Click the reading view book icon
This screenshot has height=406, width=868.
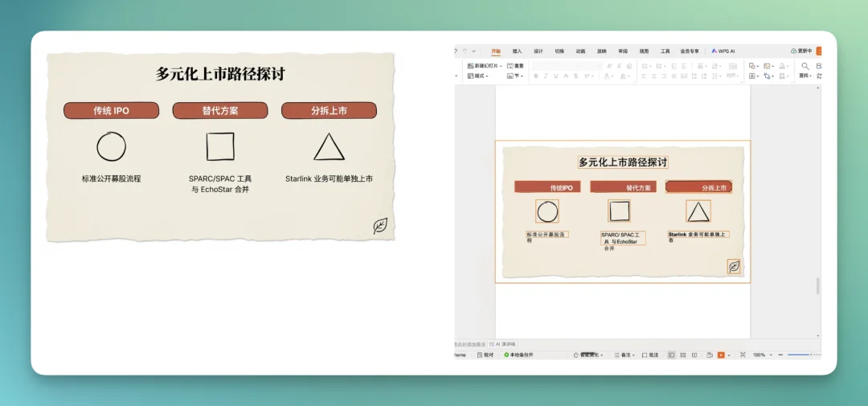(x=694, y=355)
